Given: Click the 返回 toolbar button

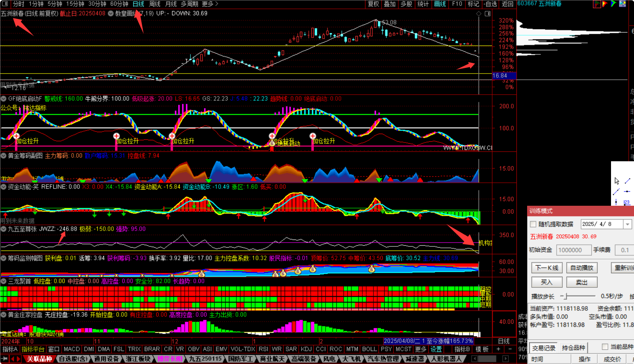Looking at the screenshot, I should tap(508, 4).
